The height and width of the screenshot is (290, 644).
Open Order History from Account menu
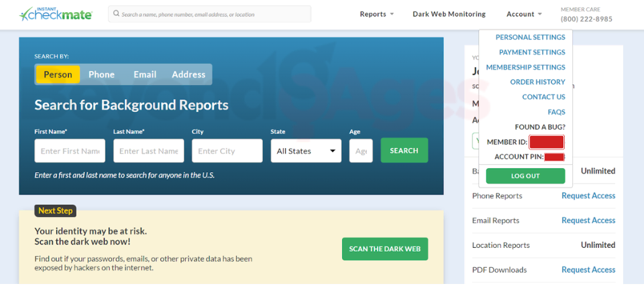(537, 82)
